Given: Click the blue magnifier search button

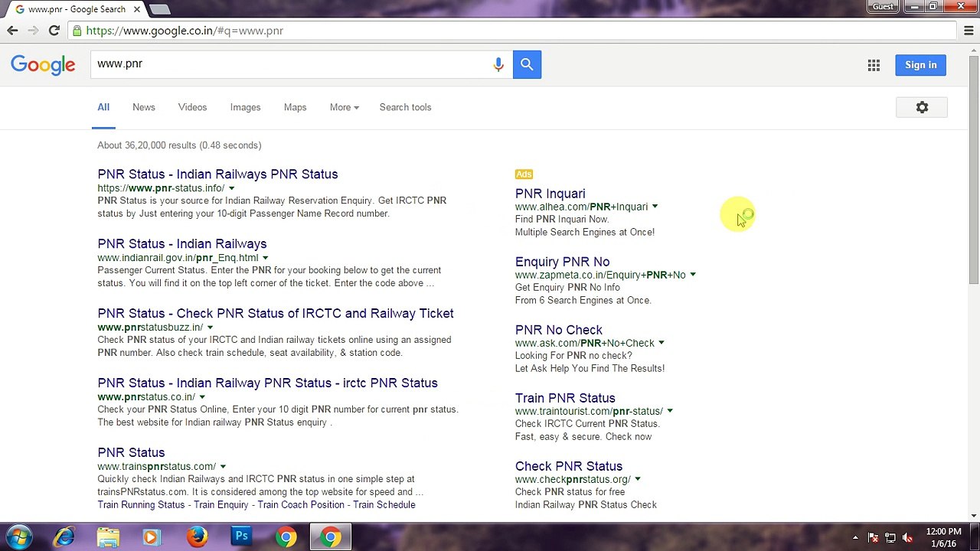Looking at the screenshot, I should coord(527,64).
